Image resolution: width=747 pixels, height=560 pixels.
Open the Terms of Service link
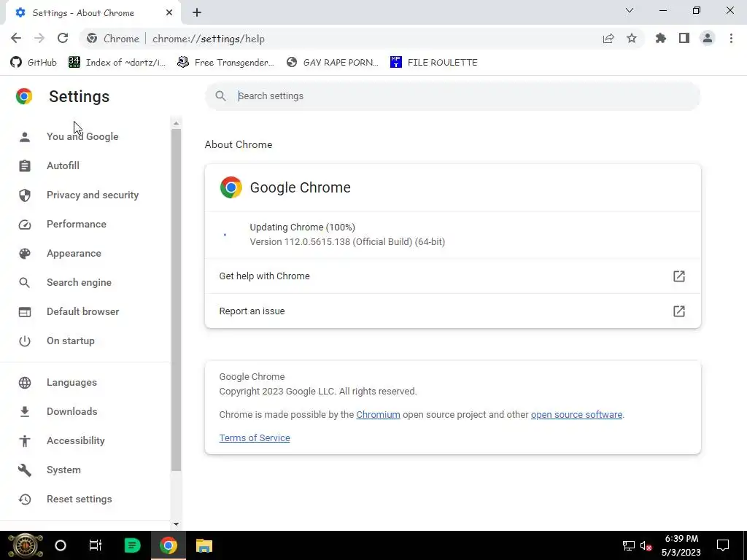(255, 438)
